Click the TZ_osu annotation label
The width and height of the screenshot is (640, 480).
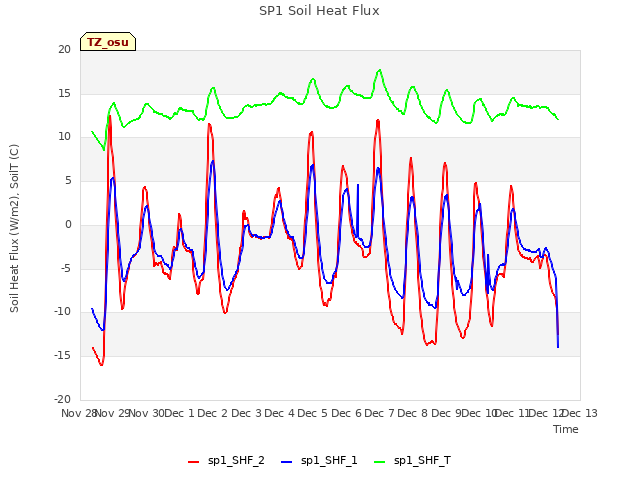pyautogui.click(x=108, y=42)
